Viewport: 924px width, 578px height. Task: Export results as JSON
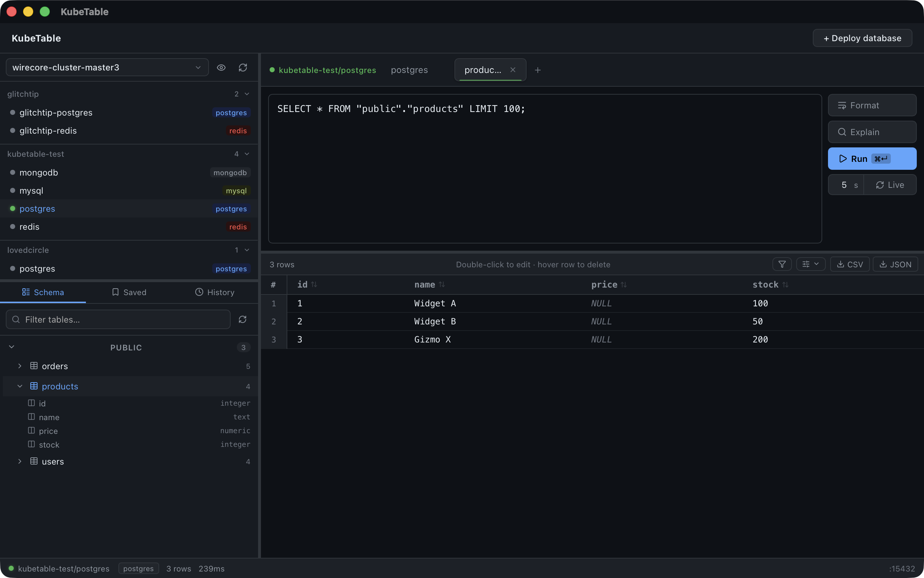(x=895, y=264)
